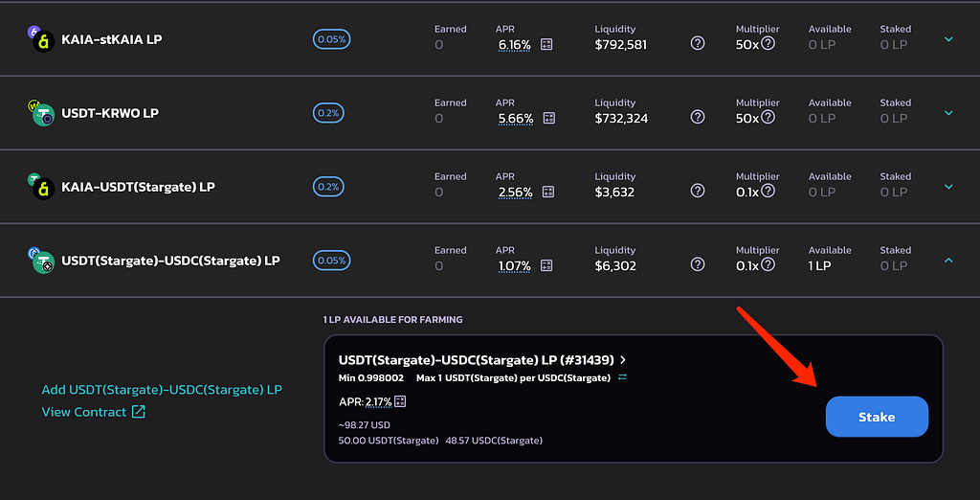Open APR calculator for KAIA-stKAIA LP

[546, 44]
